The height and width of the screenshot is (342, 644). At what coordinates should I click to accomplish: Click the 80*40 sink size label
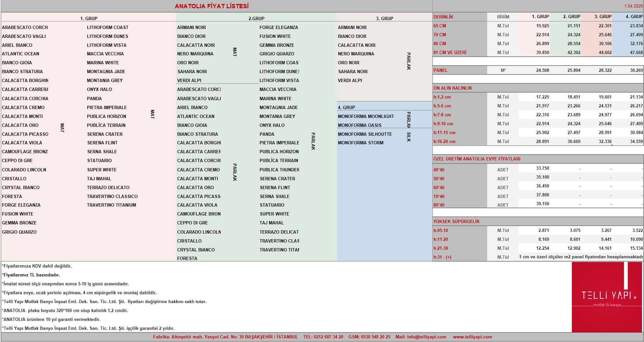point(439,205)
